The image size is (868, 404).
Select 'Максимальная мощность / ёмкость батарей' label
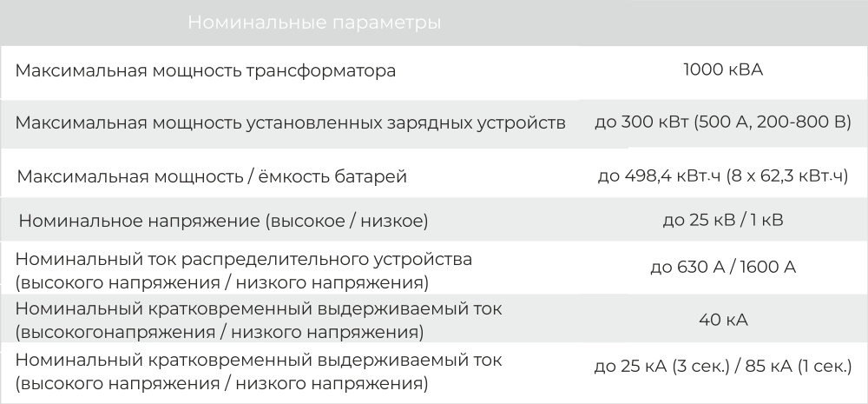[x=212, y=176]
